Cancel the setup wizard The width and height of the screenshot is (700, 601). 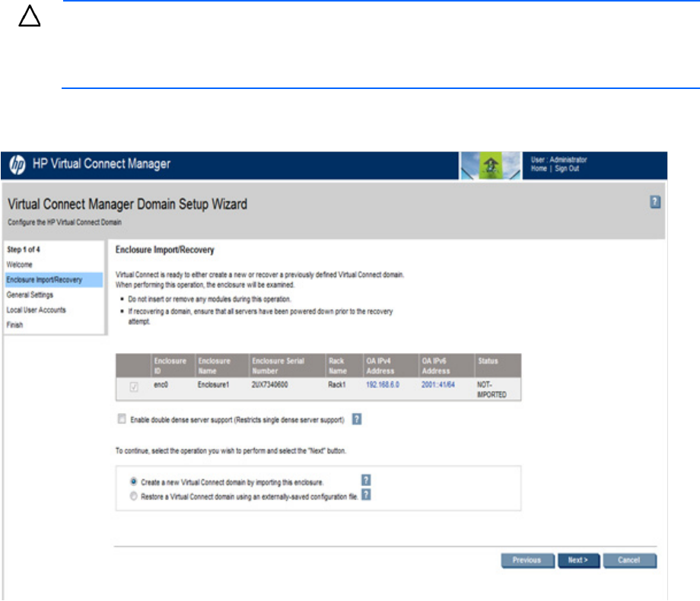(x=629, y=561)
